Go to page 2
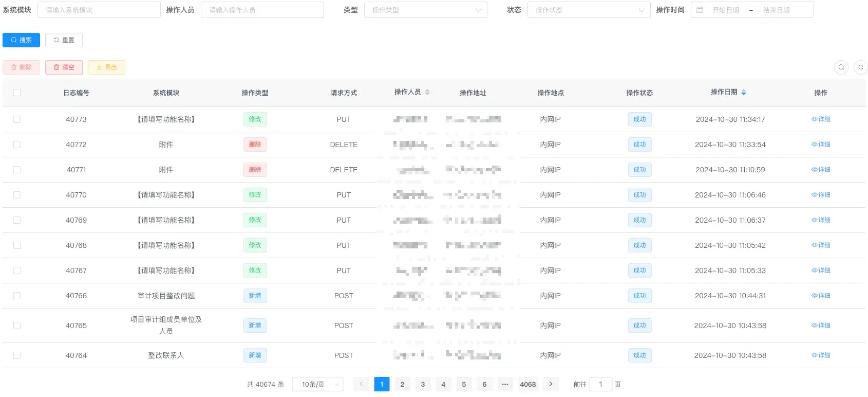 pos(402,384)
